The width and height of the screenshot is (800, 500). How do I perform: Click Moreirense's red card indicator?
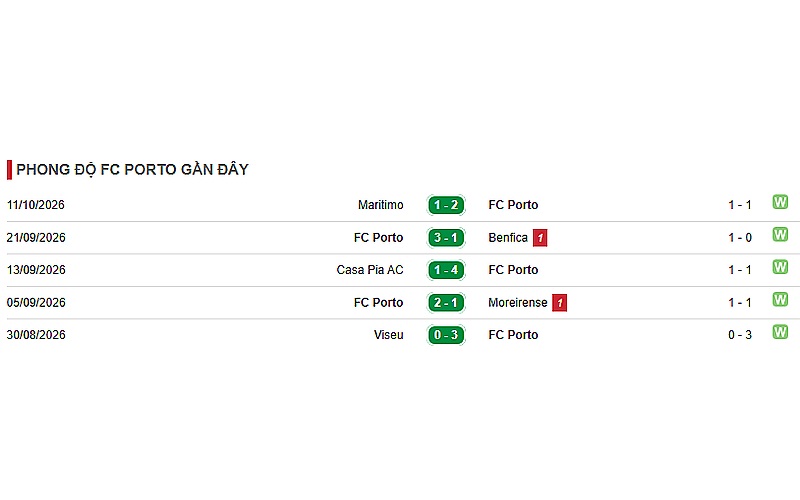click(560, 303)
